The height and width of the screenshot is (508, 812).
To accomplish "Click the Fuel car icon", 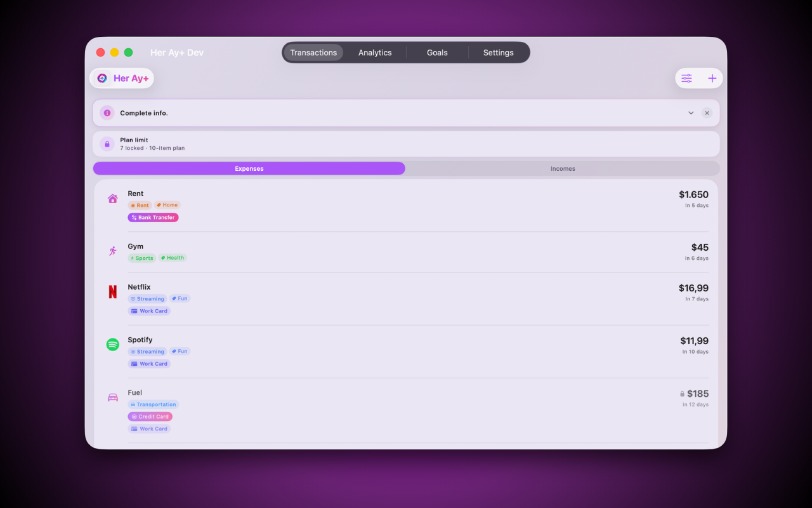I will point(113,398).
